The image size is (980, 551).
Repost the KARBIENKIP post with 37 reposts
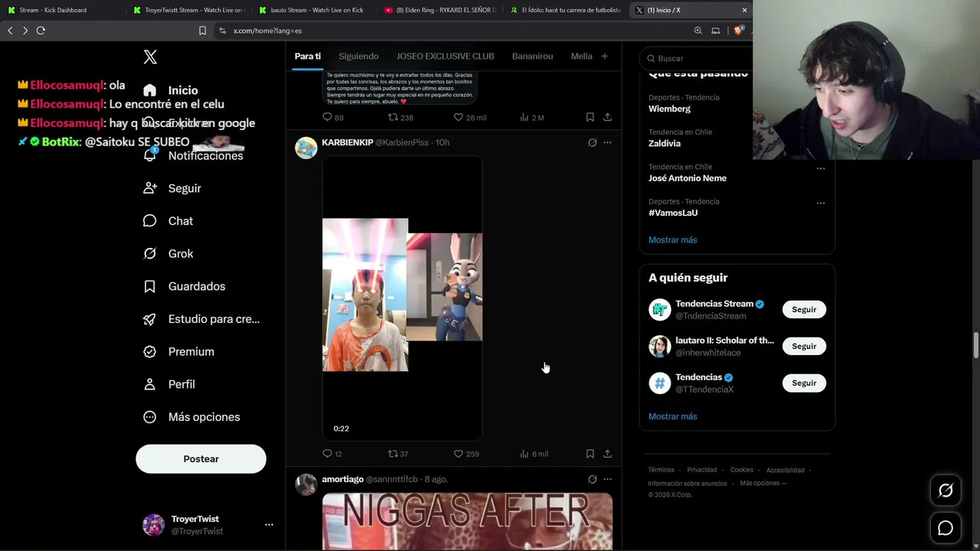pyautogui.click(x=398, y=454)
